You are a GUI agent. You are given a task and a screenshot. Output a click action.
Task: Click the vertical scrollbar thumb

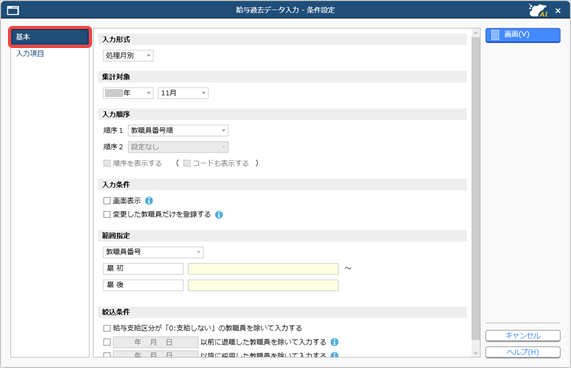476,189
